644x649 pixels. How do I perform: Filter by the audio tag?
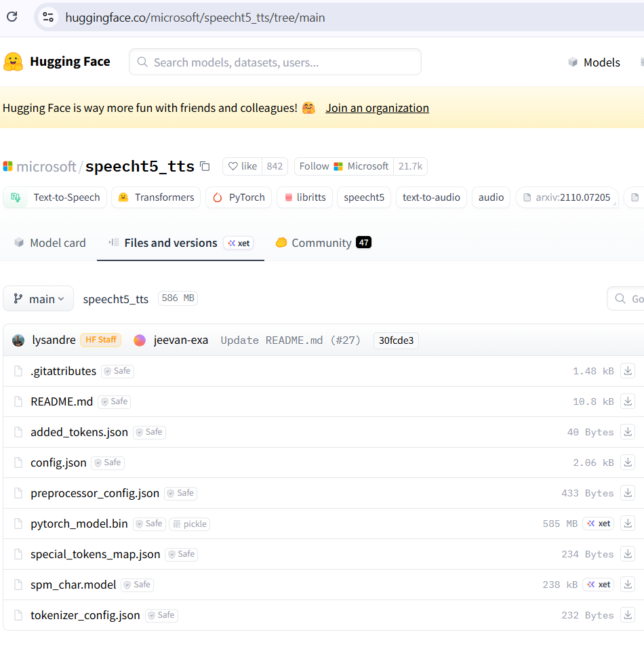coord(491,197)
